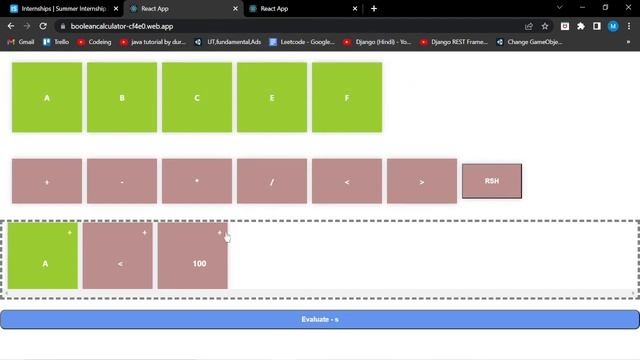Viewport: 640px width, 360px height.
Task: Open the java tutorial bookmark
Action: point(153,42)
